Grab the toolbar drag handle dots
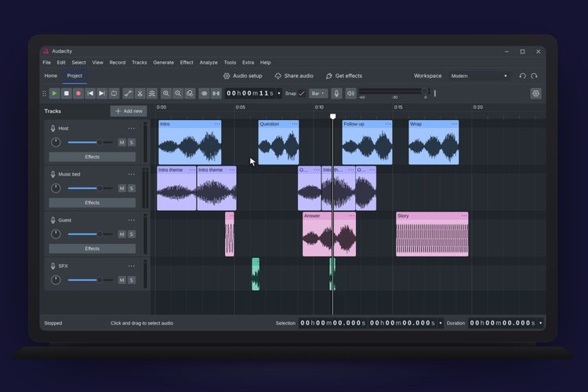This screenshot has width=588, height=392. 44,93
